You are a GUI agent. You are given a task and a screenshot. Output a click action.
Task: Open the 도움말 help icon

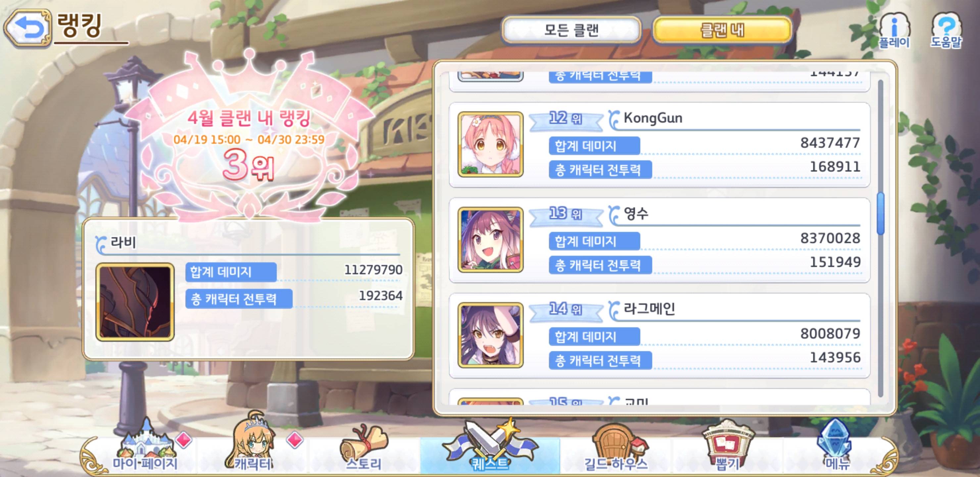point(946,30)
